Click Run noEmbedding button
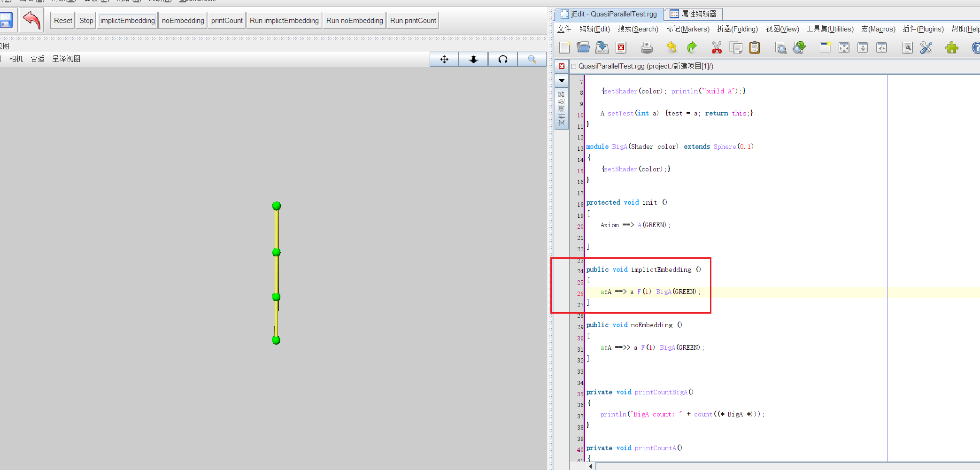Viewport: 980px width, 470px height. [355, 21]
